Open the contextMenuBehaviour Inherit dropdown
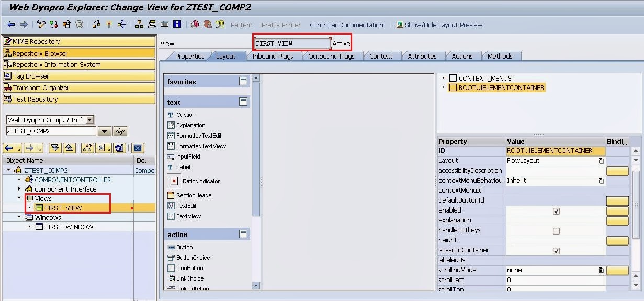 pyautogui.click(x=601, y=181)
